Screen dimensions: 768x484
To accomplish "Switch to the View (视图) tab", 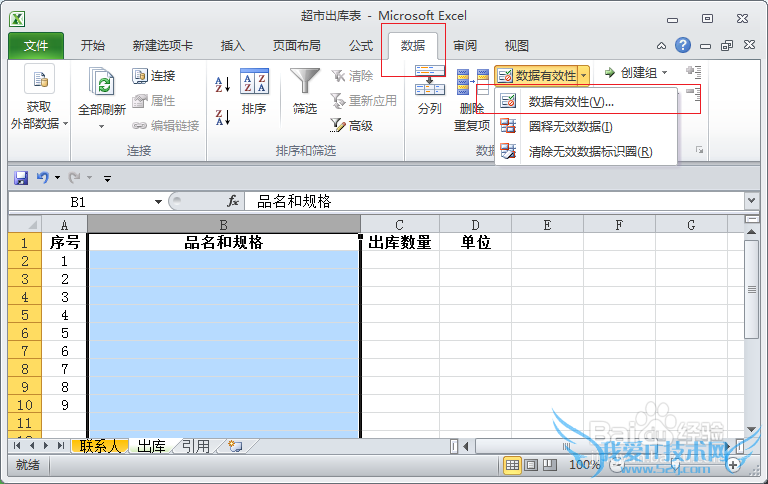I will (x=517, y=46).
